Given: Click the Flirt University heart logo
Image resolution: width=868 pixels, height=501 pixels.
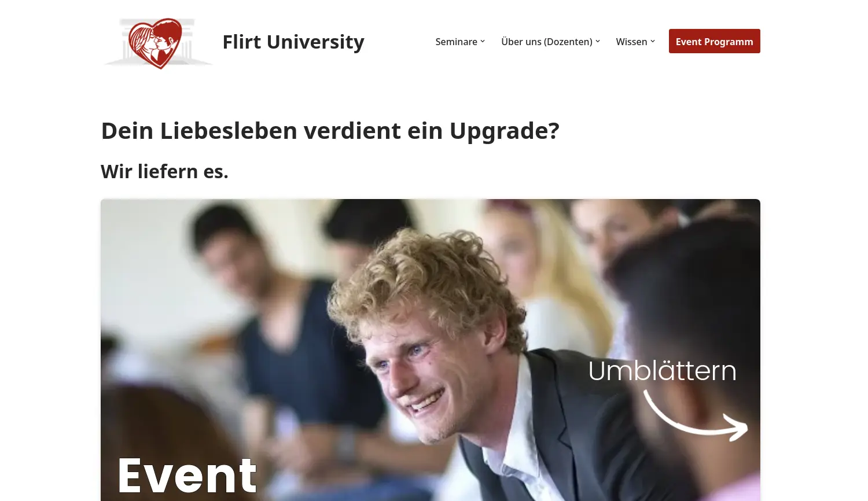Looking at the screenshot, I should point(156,43).
